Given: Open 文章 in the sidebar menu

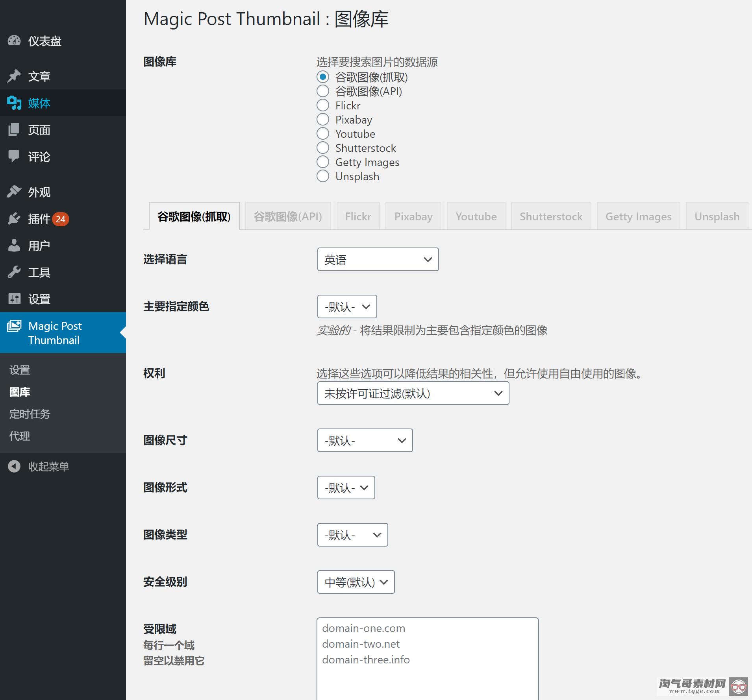Looking at the screenshot, I should coord(63,76).
